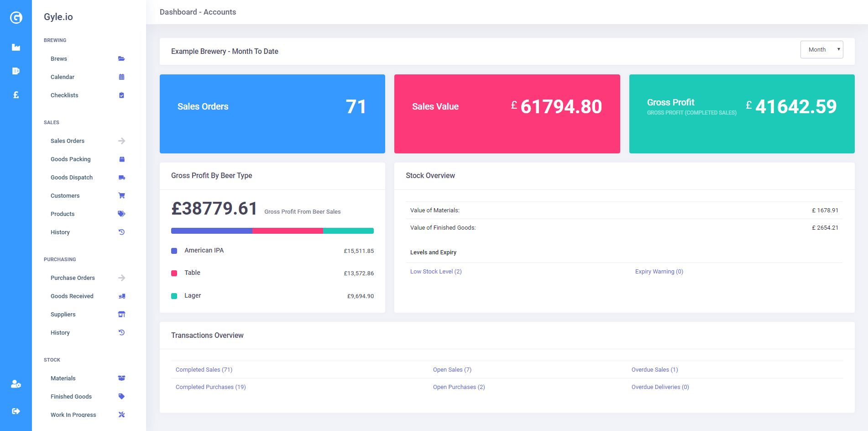Open the Low Stock Level (2) link

click(436, 272)
